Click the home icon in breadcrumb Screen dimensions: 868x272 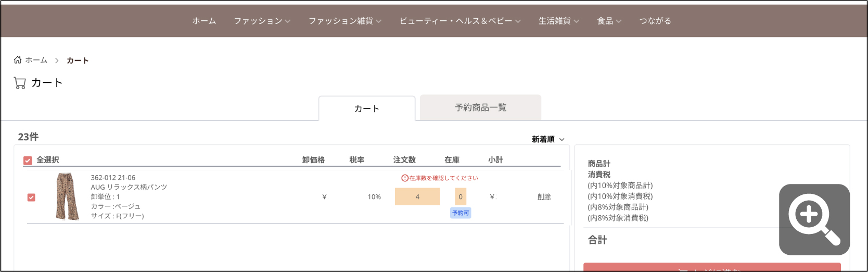pos(18,60)
